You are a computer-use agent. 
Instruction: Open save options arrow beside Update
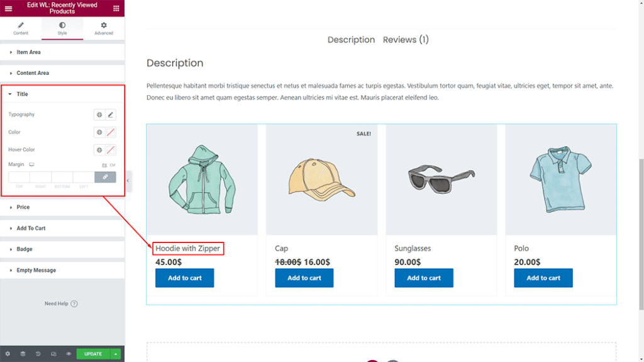coord(116,354)
